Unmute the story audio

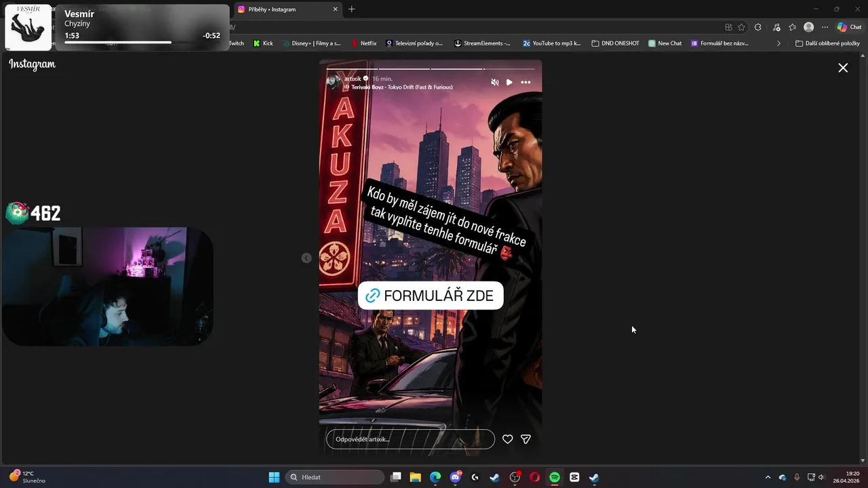494,82
